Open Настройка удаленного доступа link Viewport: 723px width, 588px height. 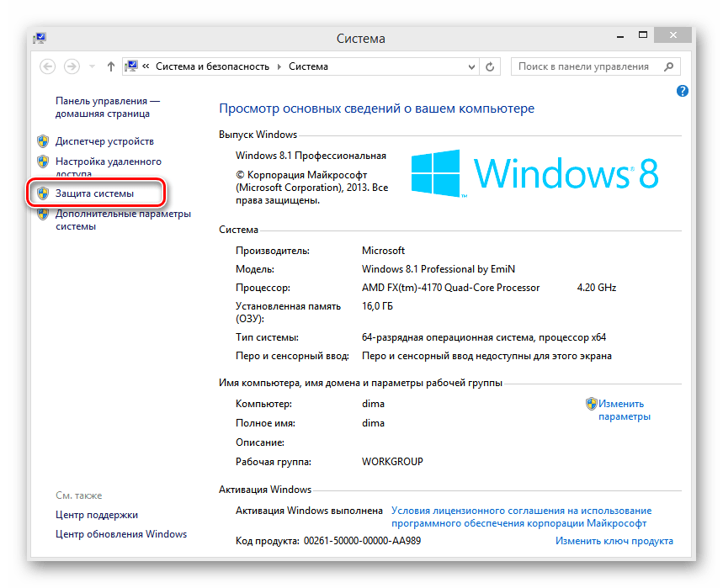pyautogui.click(x=109, y=167)
